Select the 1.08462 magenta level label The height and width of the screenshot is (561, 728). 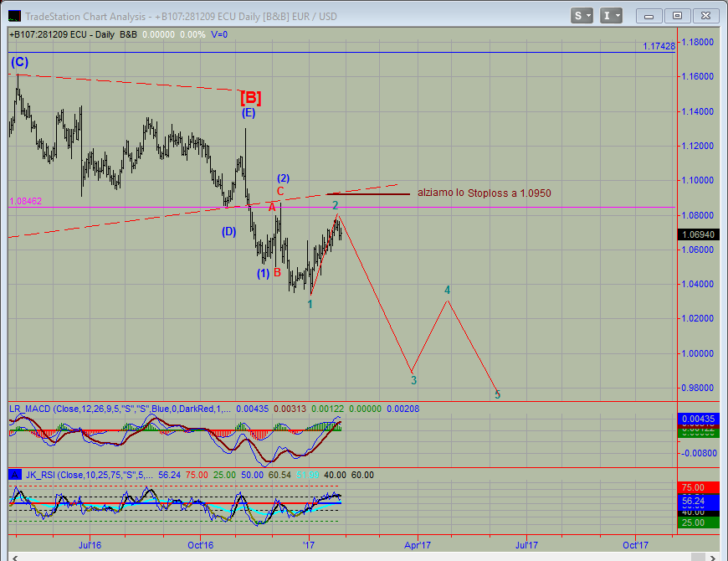pos(26,201)
